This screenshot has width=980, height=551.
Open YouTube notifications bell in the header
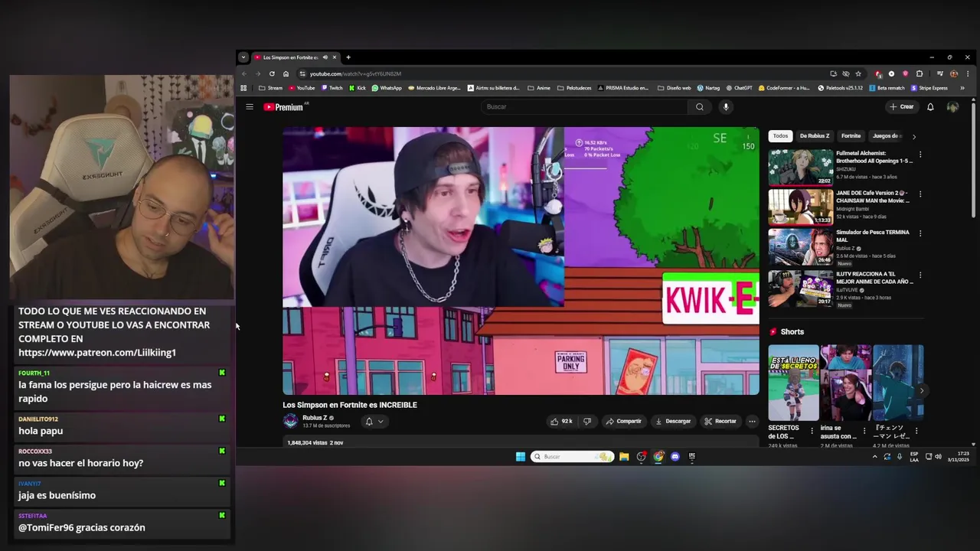(x=930, y=107)
